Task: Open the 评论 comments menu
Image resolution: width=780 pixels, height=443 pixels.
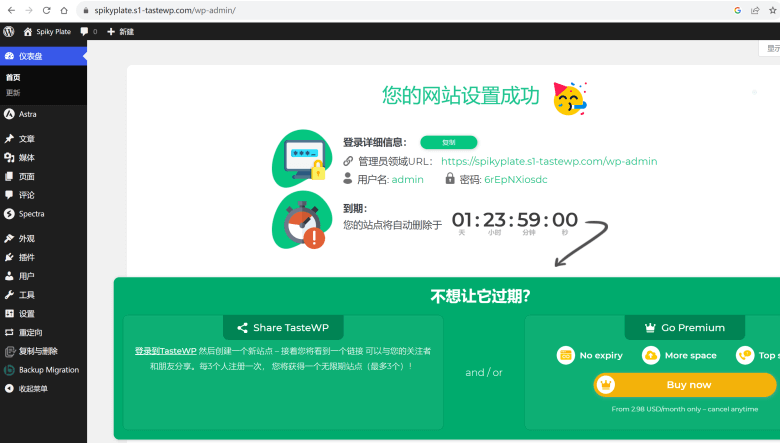Action: [x=43, y=195]
